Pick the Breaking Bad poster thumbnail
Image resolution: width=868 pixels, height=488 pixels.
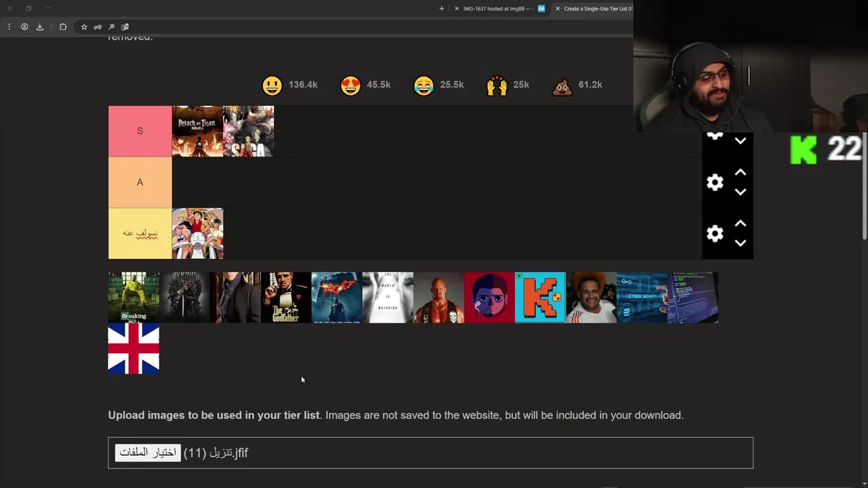click(134, 298)
